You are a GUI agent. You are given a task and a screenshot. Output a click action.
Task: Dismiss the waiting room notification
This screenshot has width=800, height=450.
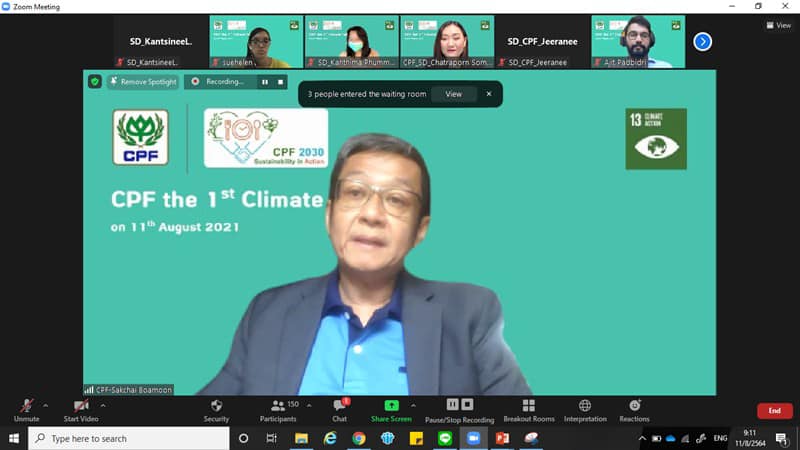tap(489, 94)
